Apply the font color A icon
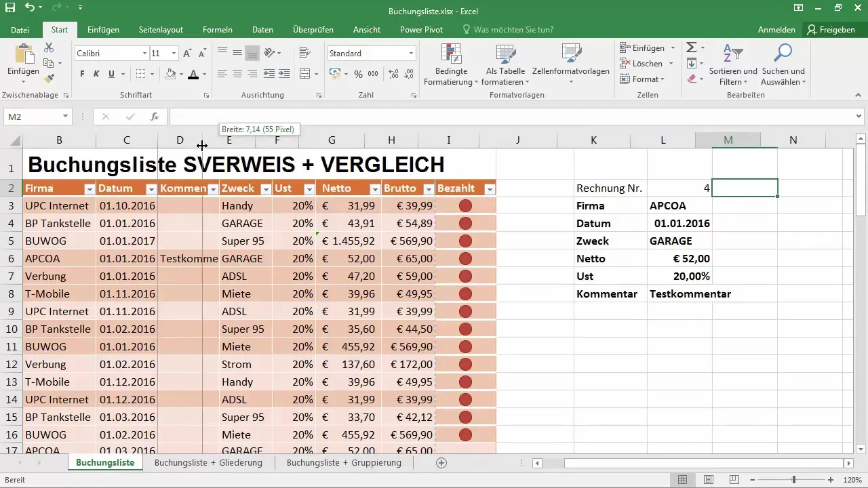This screenshot has width=868, height=488. tap(193, 74)
